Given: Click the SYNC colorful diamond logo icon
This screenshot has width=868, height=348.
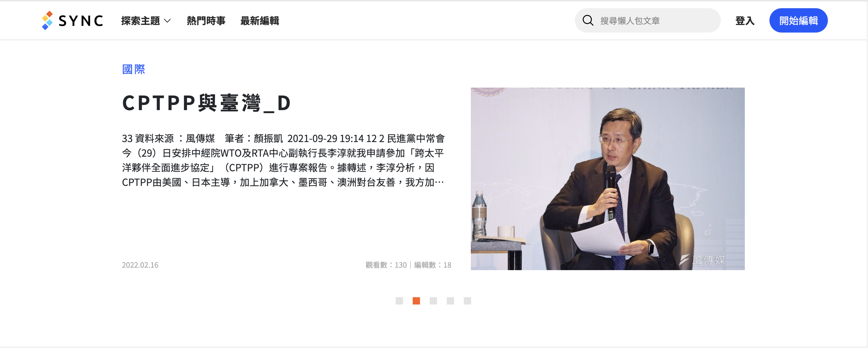Looking at the screenshot, I should 47,20.
